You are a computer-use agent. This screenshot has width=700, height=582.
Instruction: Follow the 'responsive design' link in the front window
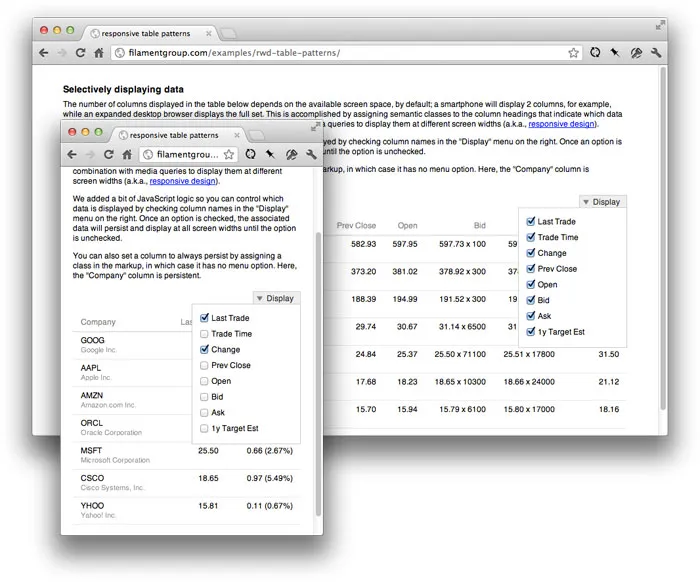[183, 182]
